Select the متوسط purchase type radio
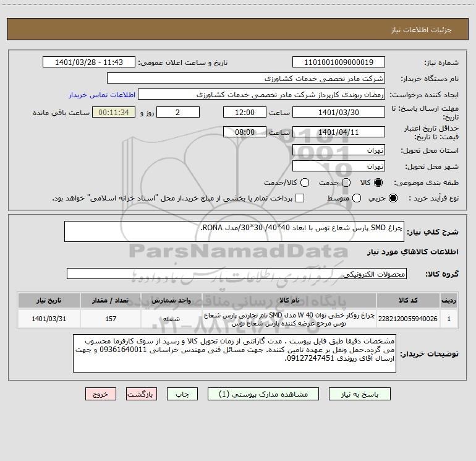 tap(357, 198)
